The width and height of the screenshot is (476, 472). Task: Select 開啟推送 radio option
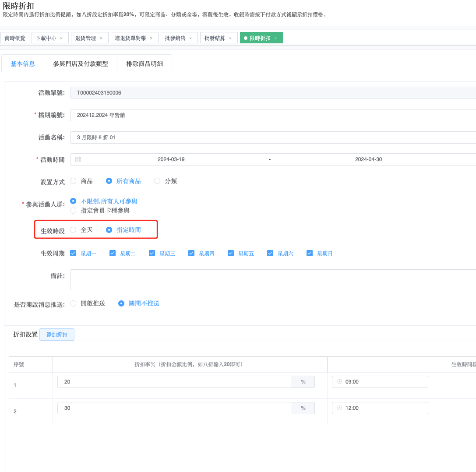73,303
